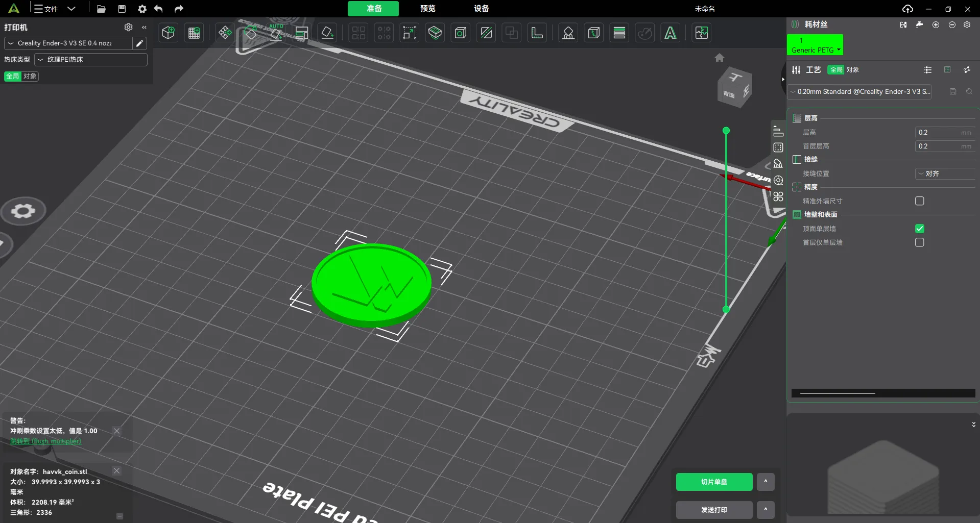
Task: Enable the 精准外墙尺寸 checkbox
Action: click(919, 201)
